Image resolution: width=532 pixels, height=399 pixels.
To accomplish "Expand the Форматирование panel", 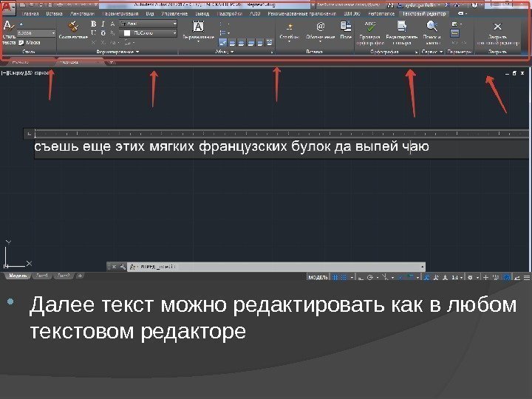I will [x=117, y=52].
